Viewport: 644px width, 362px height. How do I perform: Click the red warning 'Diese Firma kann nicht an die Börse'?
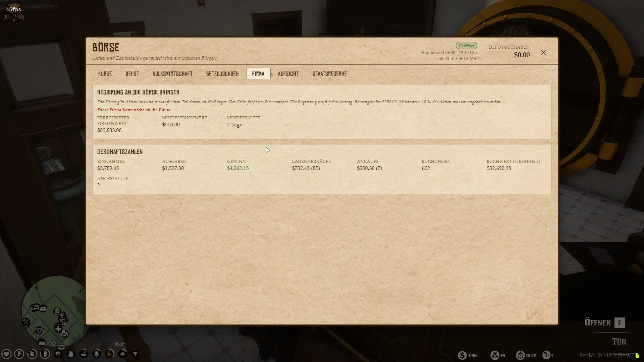[134, 110]
